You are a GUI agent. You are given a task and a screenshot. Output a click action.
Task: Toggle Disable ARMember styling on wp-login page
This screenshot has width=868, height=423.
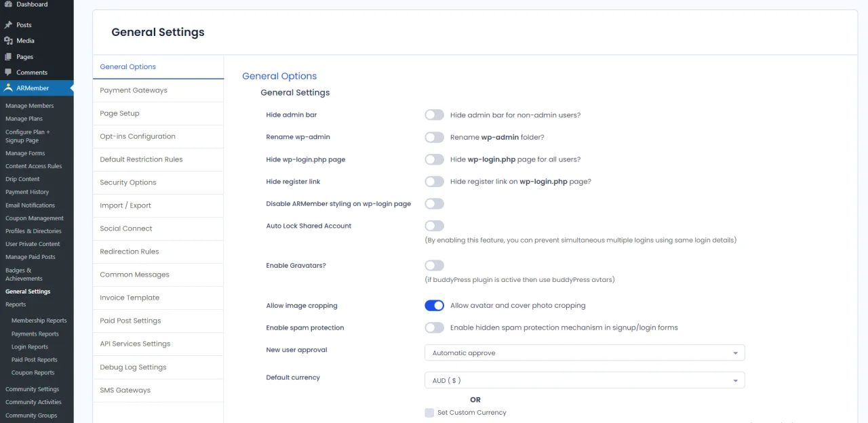[x=434, y=203]
